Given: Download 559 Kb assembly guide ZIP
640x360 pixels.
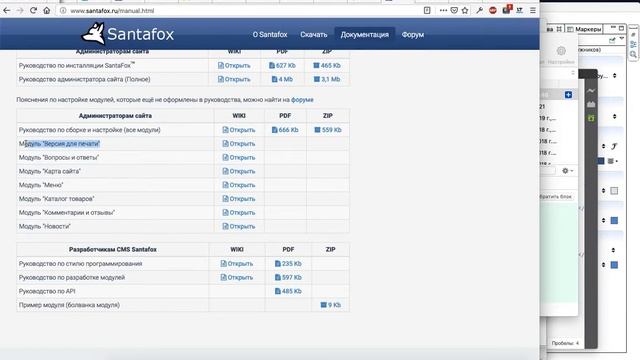Looking at the screenshot, I should tap(328, 130).
